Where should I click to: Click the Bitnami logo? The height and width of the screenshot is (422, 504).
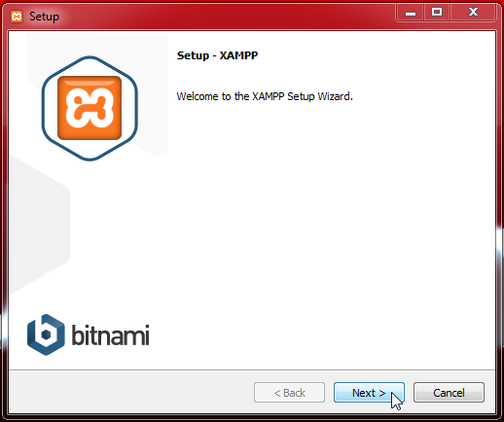89,334
